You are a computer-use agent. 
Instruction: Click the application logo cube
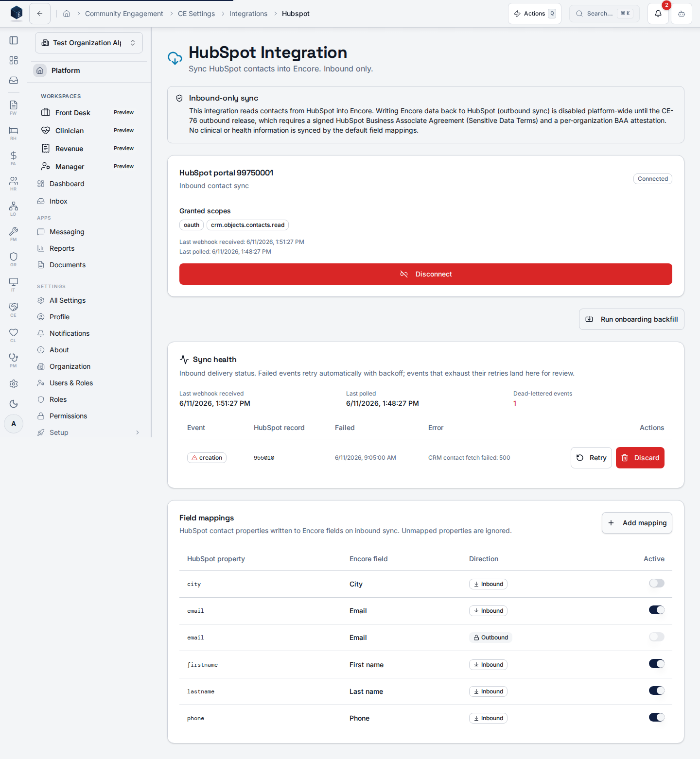pyautogui.click(x=17, y=13)
